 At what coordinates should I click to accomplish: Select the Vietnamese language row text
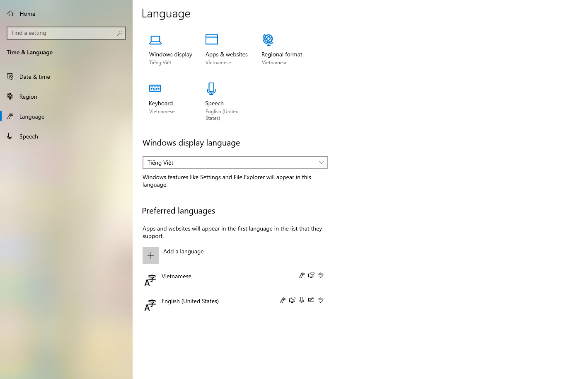point(177,276)
